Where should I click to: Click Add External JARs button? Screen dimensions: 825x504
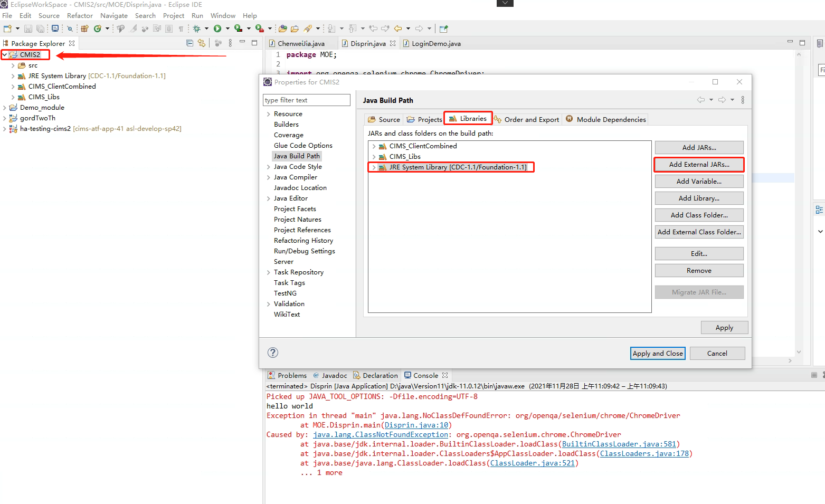(x=699, y=165)
